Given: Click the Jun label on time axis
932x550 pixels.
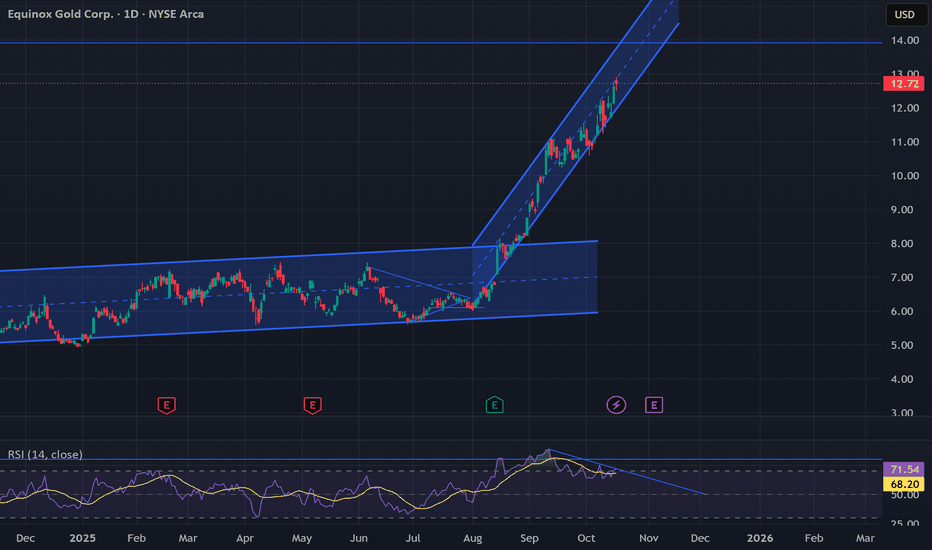Looking at the screenshot, I should tap(358, 538).
